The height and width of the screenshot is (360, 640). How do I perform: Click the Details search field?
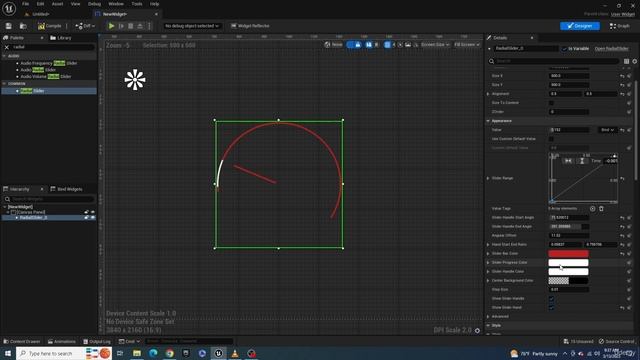pos(555,61)
